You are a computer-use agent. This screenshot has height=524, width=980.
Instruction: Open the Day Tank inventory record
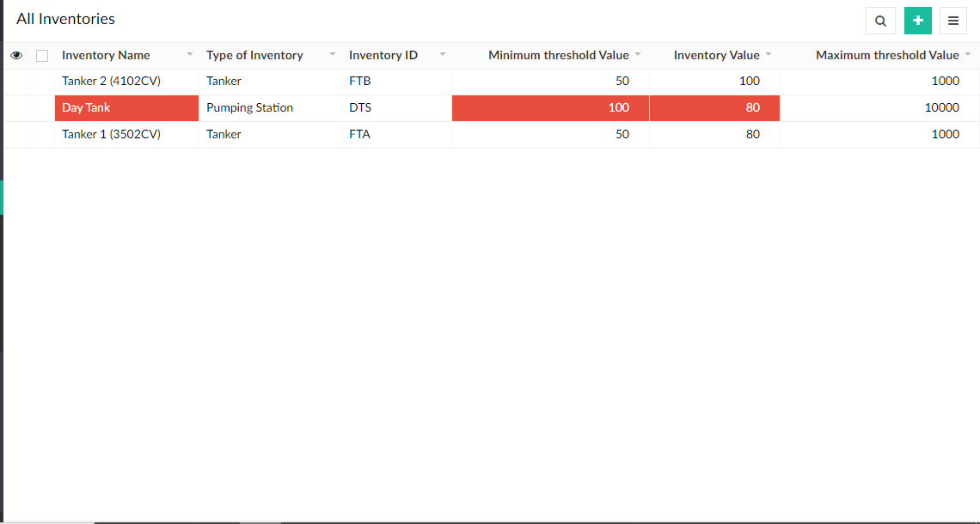tap(86, 108)
